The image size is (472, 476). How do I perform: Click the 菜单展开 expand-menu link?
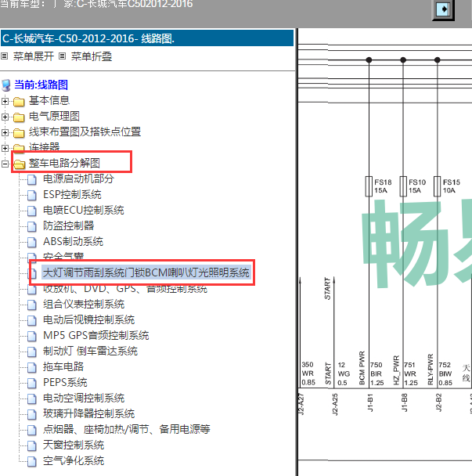[34, 56]
